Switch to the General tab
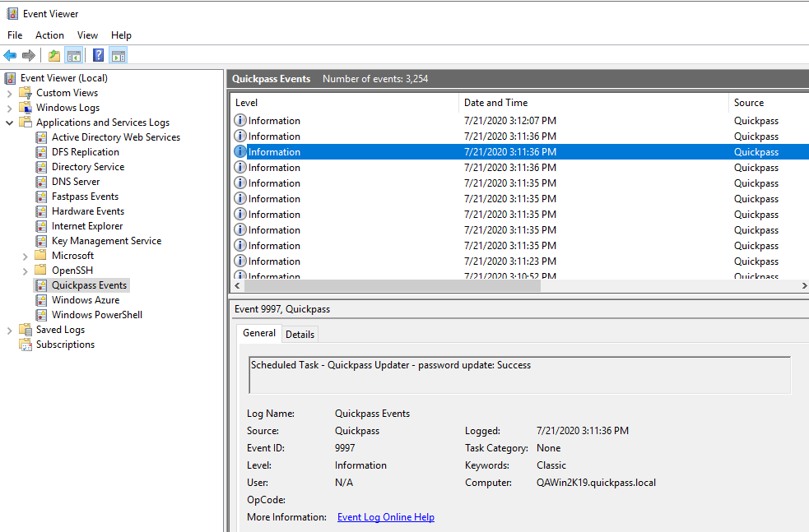This screenshot has height=532, width=809. click(259, 333)
